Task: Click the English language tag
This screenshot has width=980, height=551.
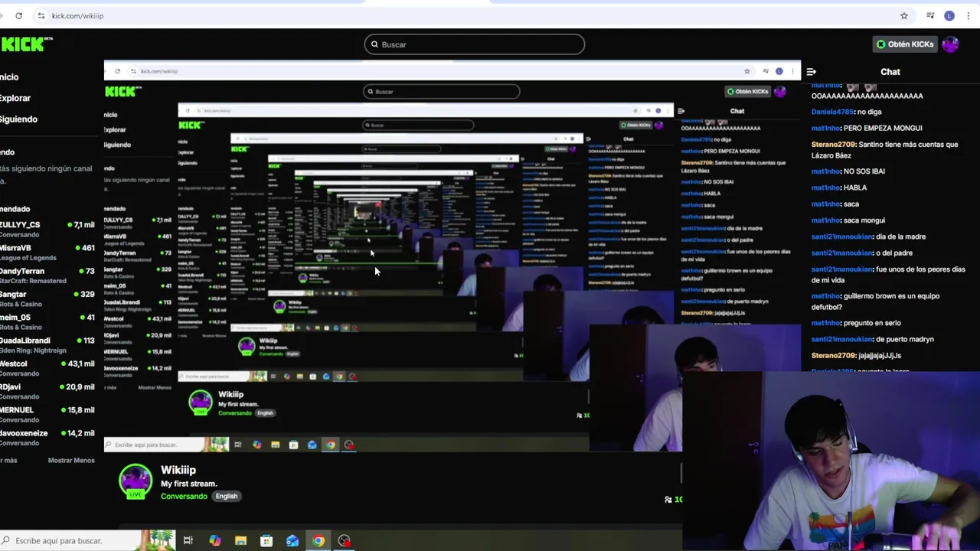Action: coord(227,496)
